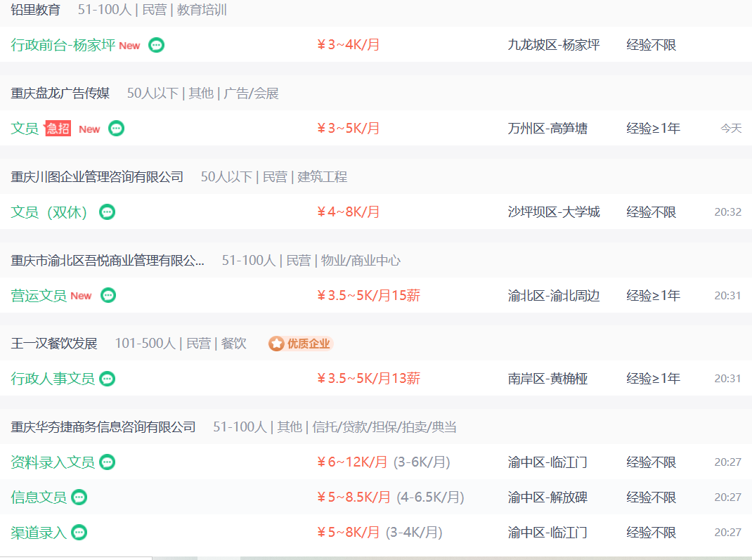Click the 优质企业 badge
This screenshot has width=752, height=560.
pos(301,344)
